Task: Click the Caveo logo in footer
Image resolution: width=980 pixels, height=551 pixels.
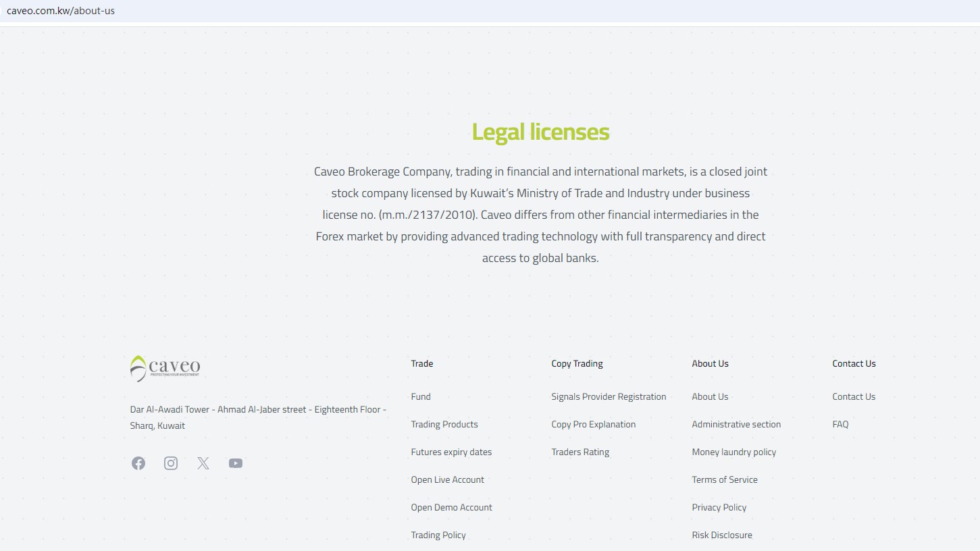Action: [x=165, y=368]
